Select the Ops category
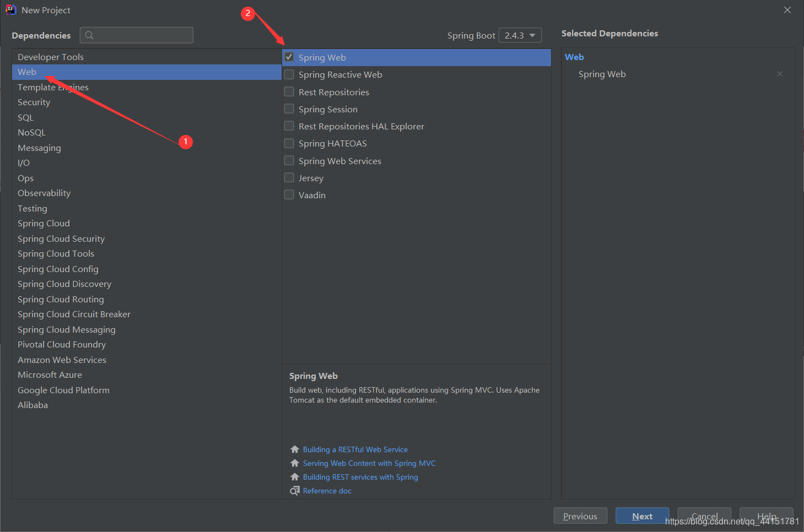 tap(147, 178)
